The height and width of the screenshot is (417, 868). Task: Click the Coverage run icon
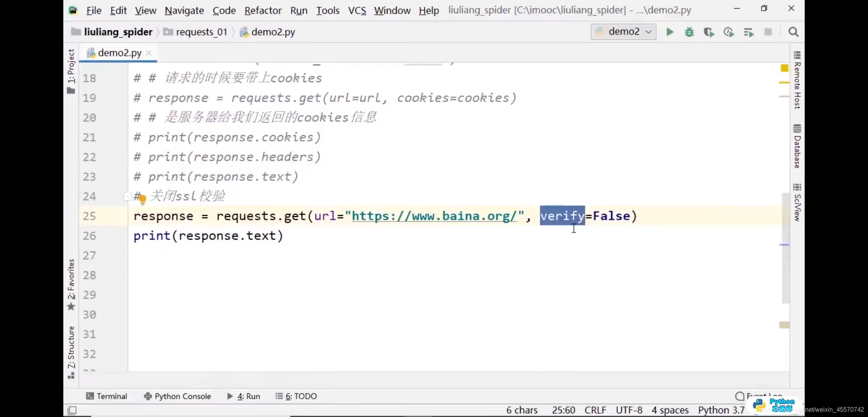(709, 32)
